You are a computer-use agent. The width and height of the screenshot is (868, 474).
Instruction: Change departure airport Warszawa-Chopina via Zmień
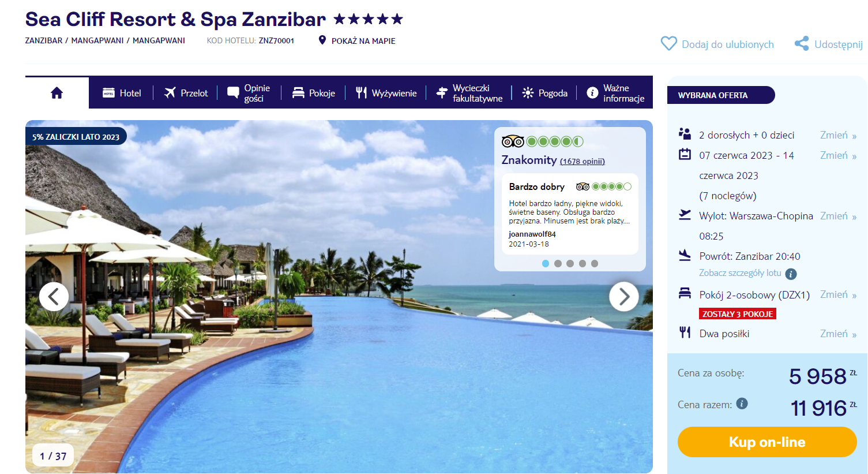pos(838,216)
